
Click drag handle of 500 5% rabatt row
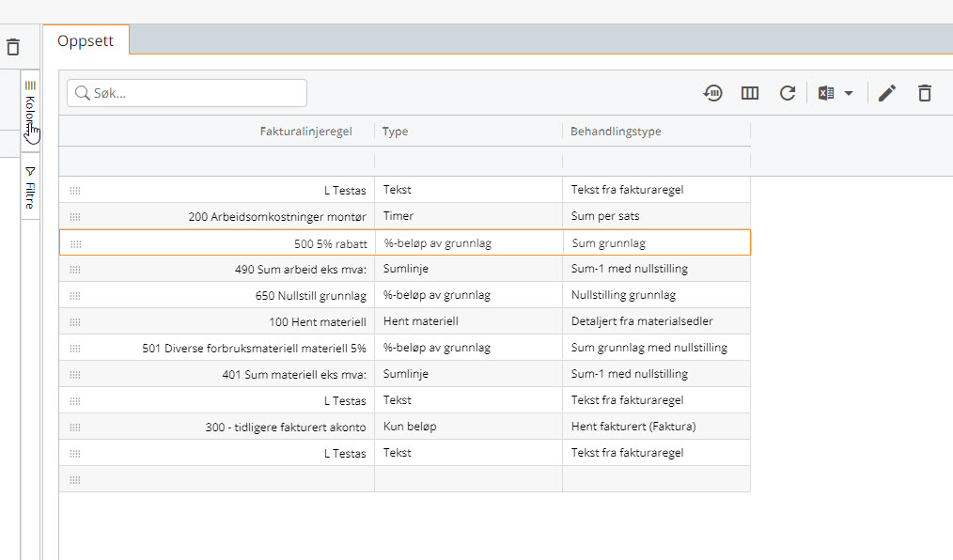(x=76, y=244)
